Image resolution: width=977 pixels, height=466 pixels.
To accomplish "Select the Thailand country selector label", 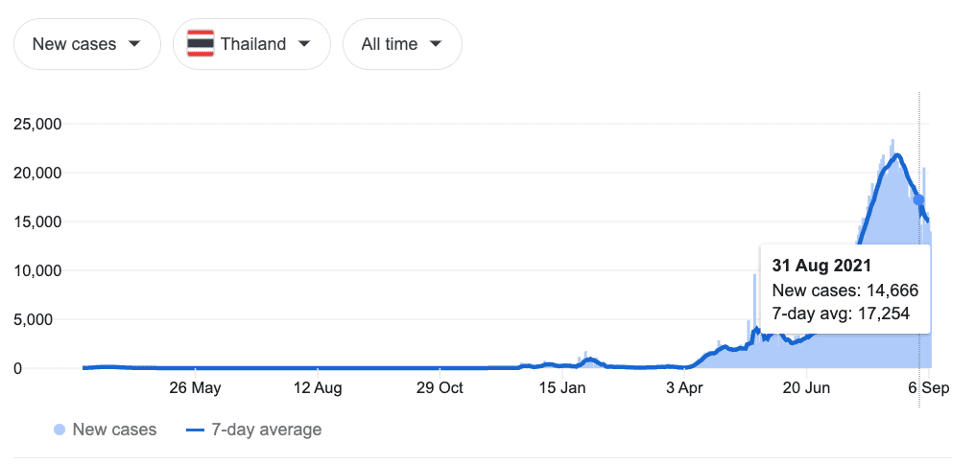I will (254, 44).
